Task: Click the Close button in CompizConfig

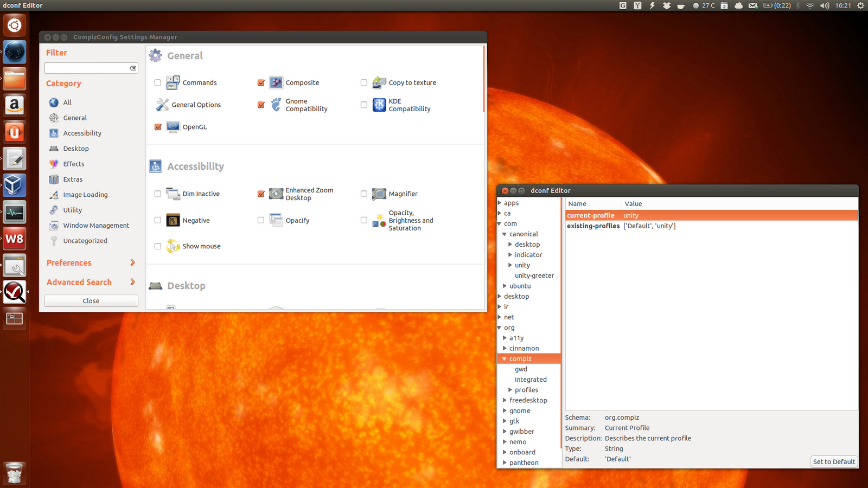Action: [x=91, y=301]
